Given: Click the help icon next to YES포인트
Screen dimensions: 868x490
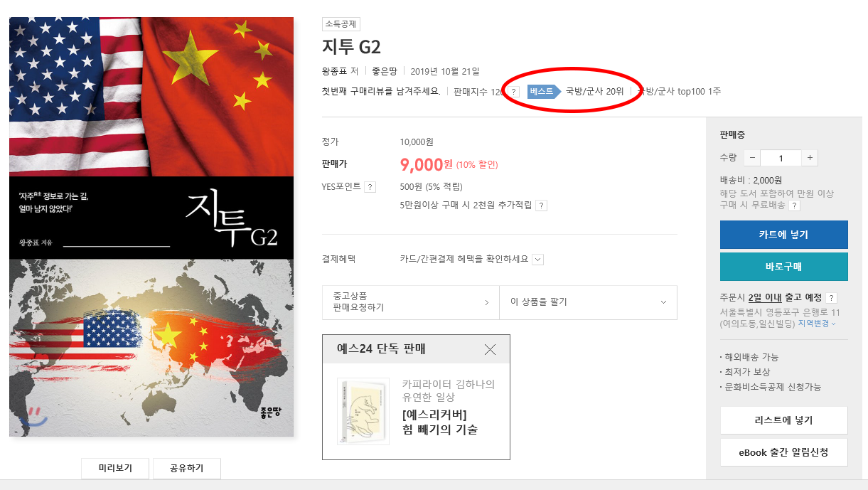Looking at the screenshot, I should point(370,187).
